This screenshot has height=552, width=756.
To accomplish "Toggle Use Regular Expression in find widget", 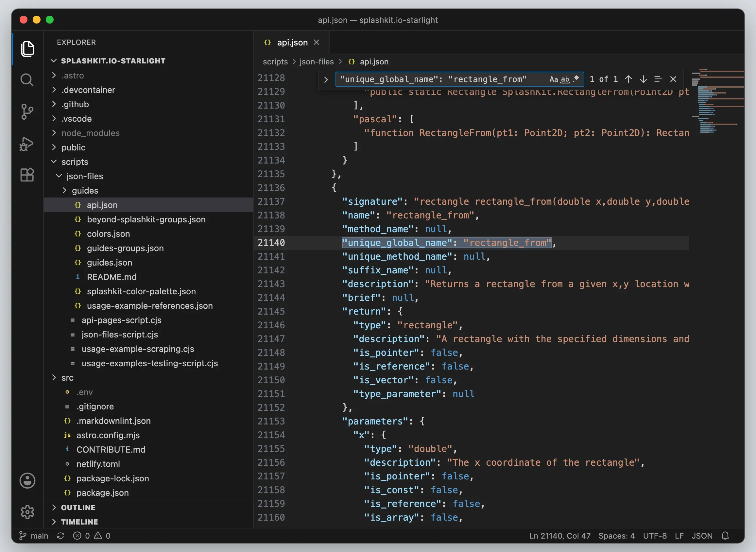I will point(576,79).
